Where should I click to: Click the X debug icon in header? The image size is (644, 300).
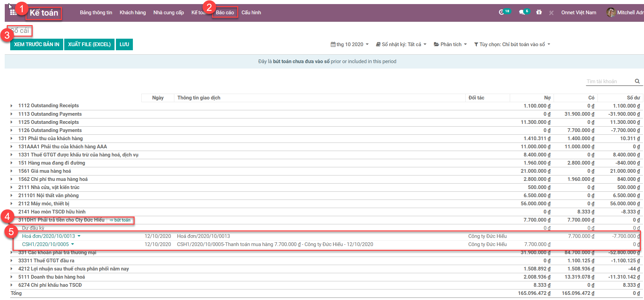551,13
